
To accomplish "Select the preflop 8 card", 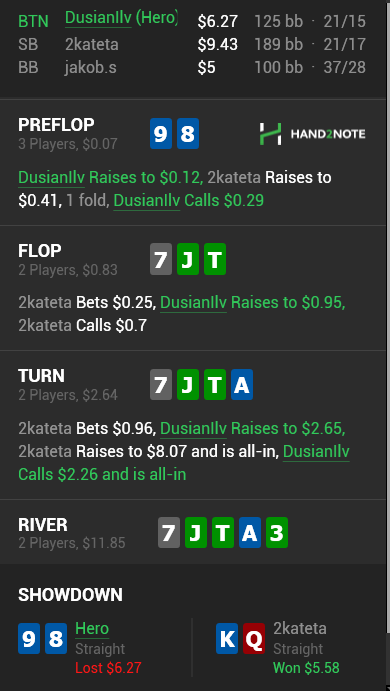I will tap(188, 134).
